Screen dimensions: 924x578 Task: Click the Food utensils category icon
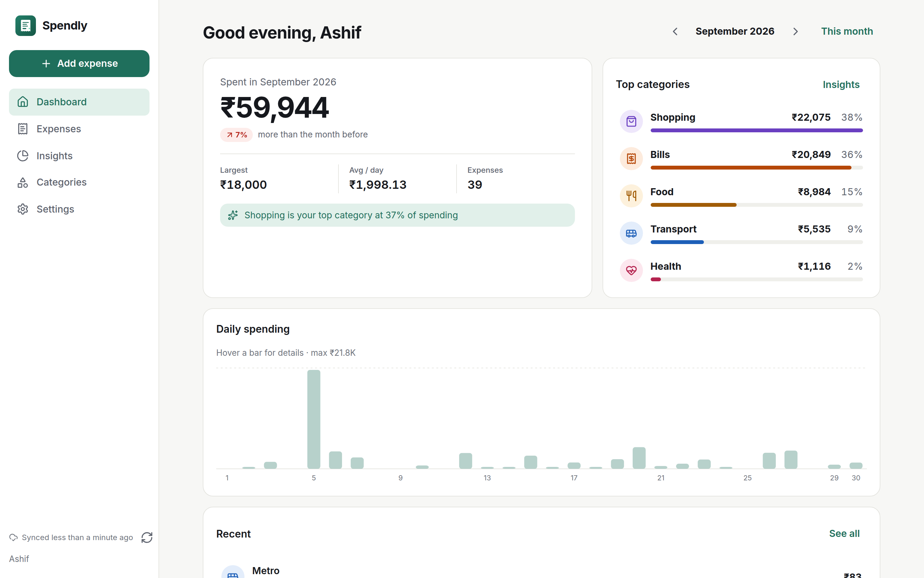631,196
